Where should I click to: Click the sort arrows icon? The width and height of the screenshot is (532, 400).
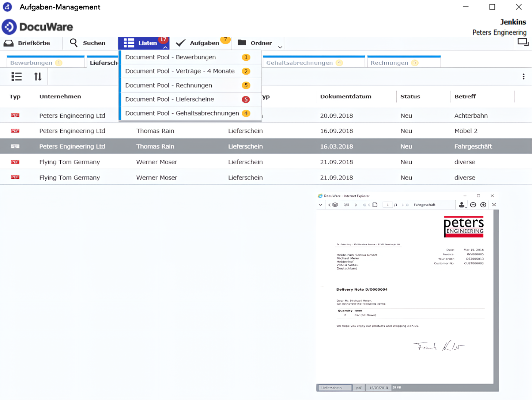(38, 77)
